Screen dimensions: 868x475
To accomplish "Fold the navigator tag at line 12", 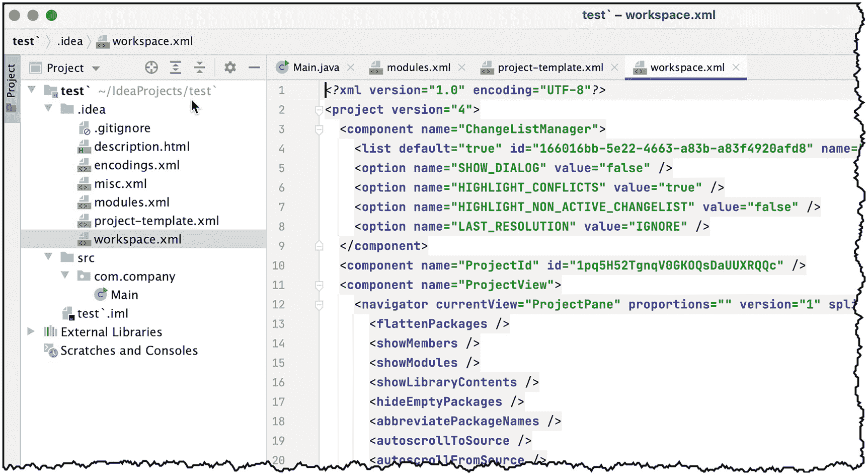I will coord(319,305).
